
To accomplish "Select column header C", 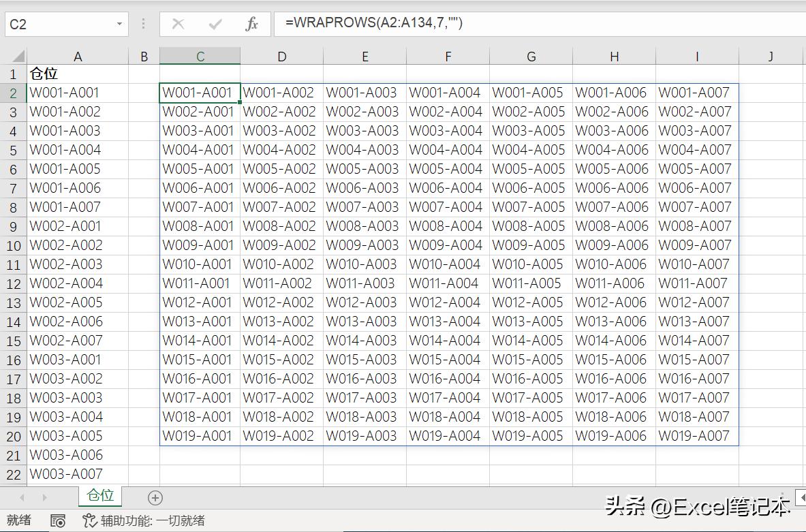I will coord(200,55).
